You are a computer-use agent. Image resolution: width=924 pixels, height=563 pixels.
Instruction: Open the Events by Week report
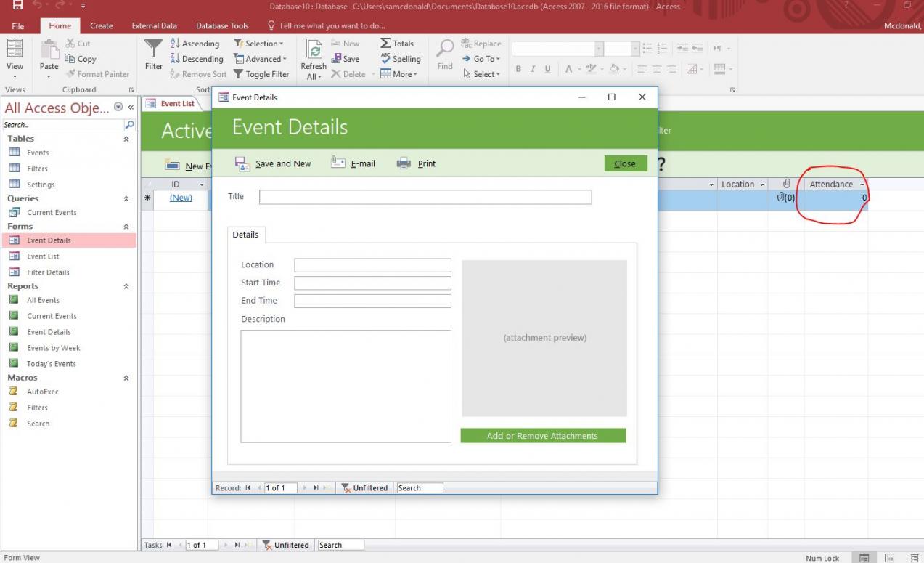[x=53, y=348]
